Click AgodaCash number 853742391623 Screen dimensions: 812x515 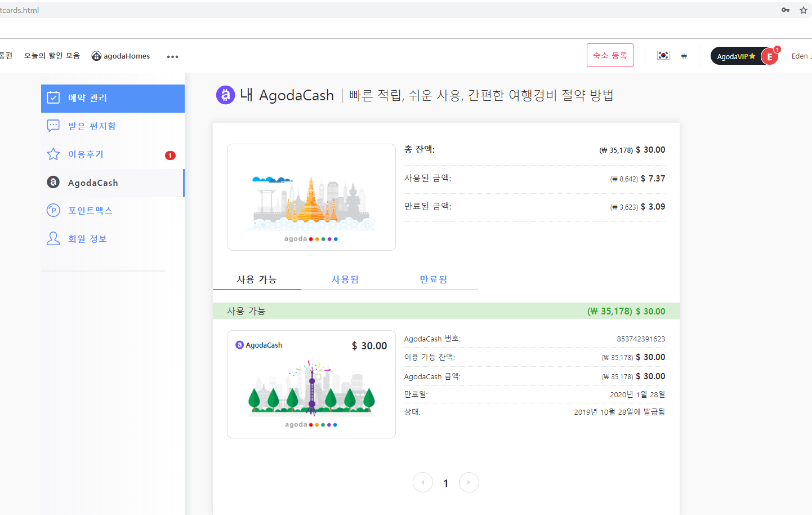641,339
